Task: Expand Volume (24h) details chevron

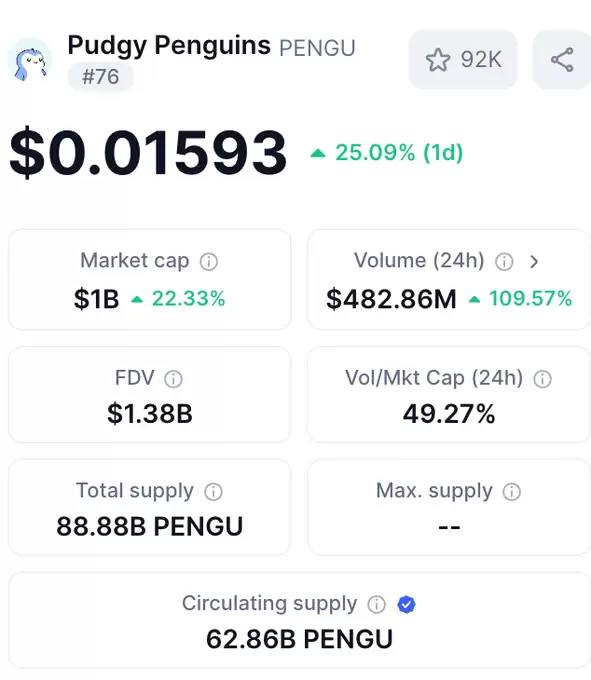Action: (x=534, y=262)
